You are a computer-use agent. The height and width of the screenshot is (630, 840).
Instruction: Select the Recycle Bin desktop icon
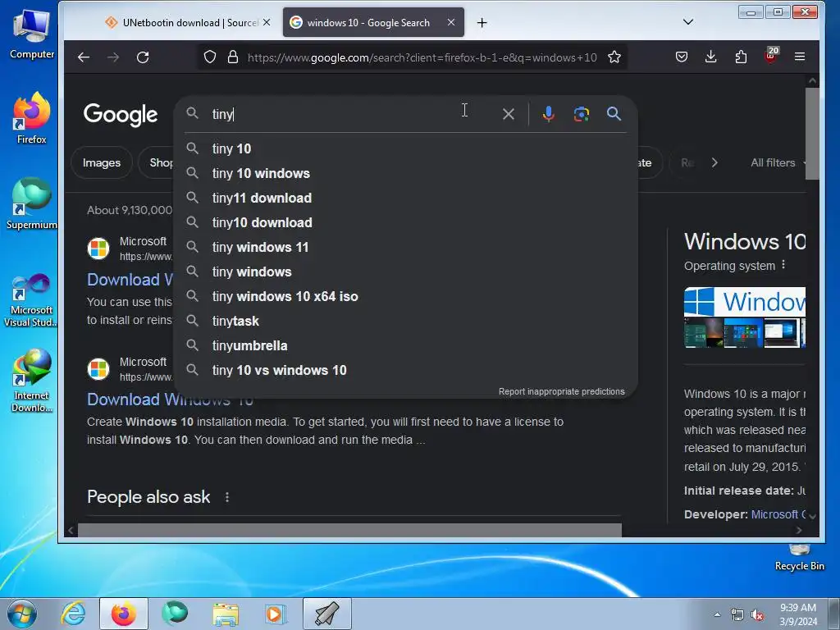click(x=799, y=558)
